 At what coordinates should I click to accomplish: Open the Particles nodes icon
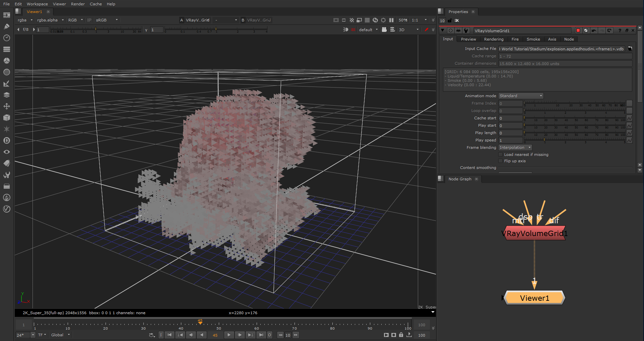pyautogui.click(x=6, y=129)
